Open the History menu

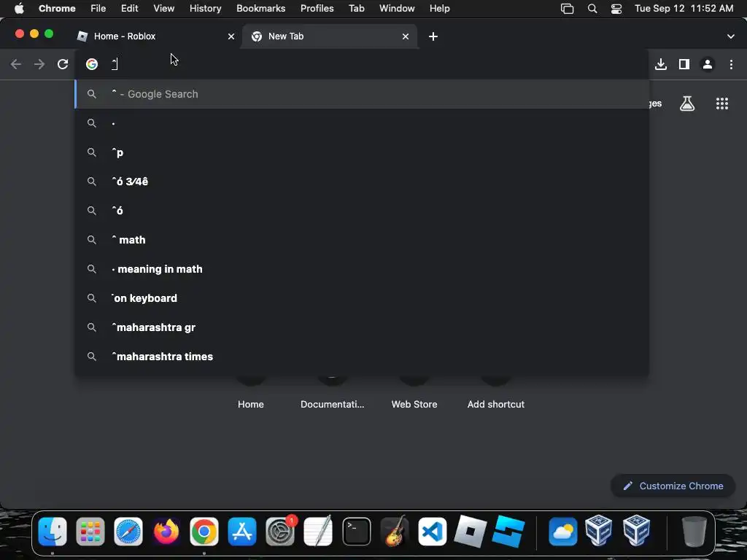pyautogui.click(x=205, y=9)
